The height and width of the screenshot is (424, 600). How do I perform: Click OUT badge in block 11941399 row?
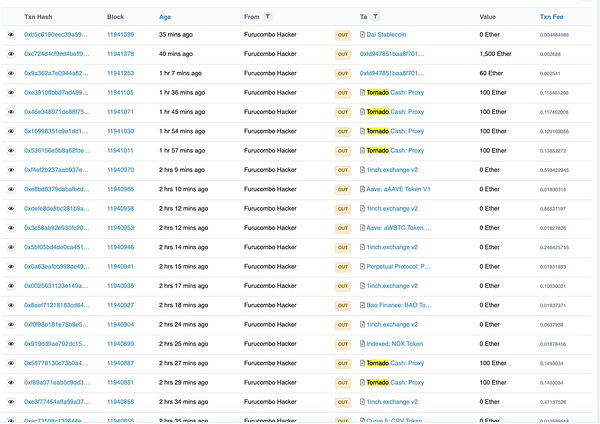click(343, 35)
